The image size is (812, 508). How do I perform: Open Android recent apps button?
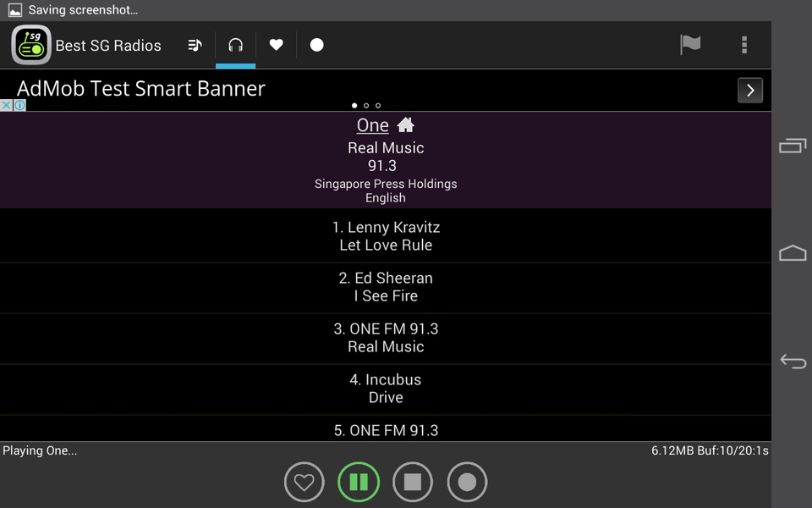coord(793,146)
